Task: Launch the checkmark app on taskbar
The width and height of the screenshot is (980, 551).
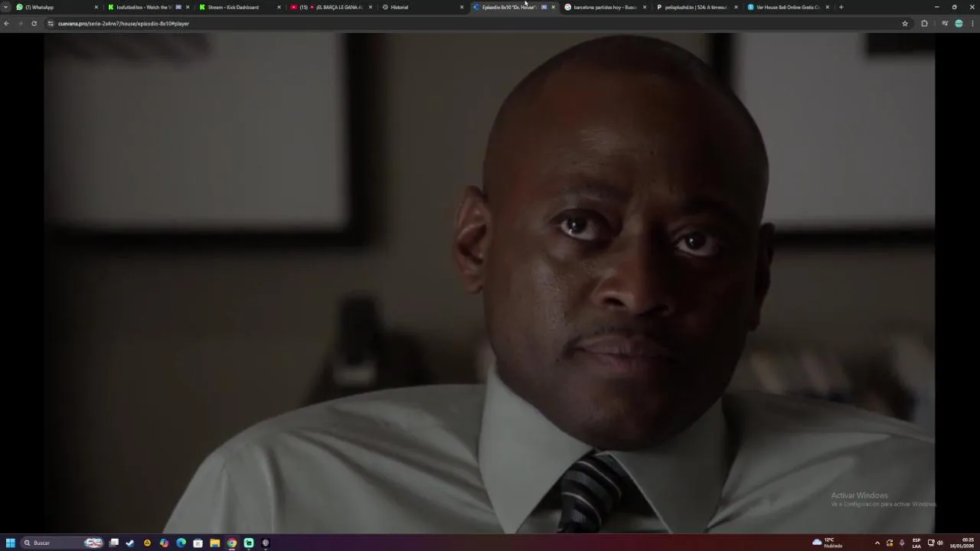Action: [130, 543]
